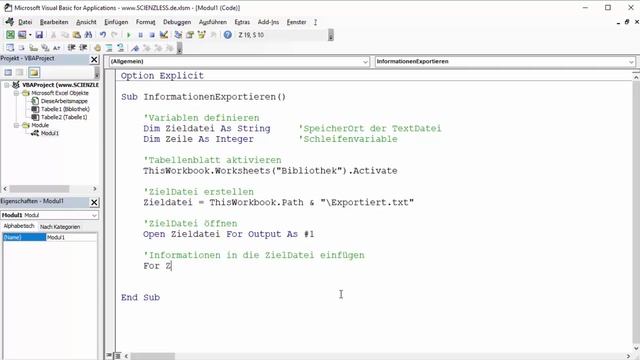Open the Bearbeiten menu

coord(54,22)
